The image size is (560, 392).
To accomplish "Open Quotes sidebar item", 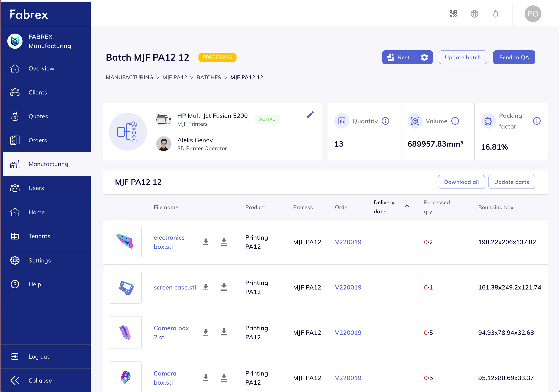I will [38, 116].
